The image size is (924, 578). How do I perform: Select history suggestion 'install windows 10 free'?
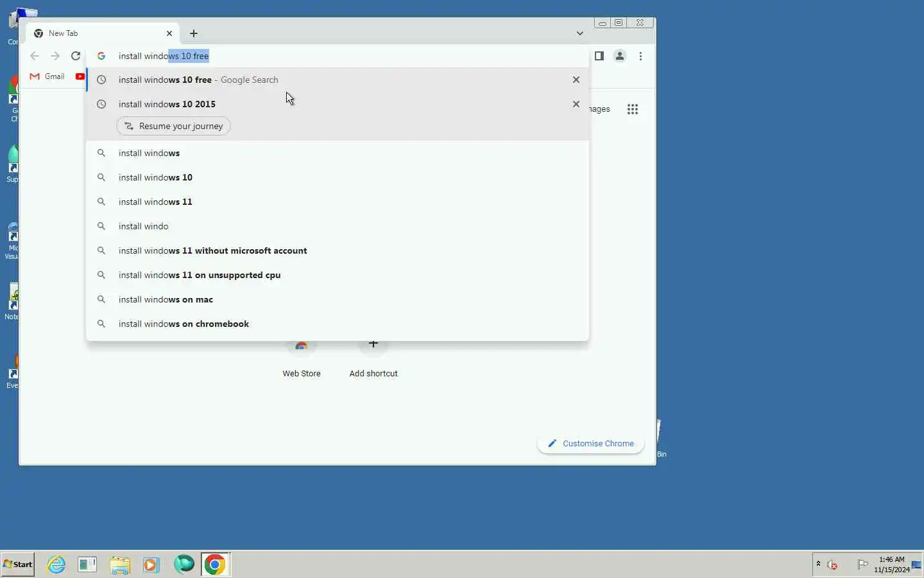pos(338,80)
